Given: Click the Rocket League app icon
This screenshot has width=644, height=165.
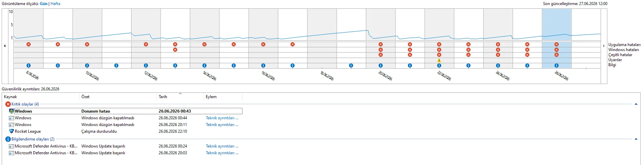Looking at the screenshot, I should coord(11,131).
